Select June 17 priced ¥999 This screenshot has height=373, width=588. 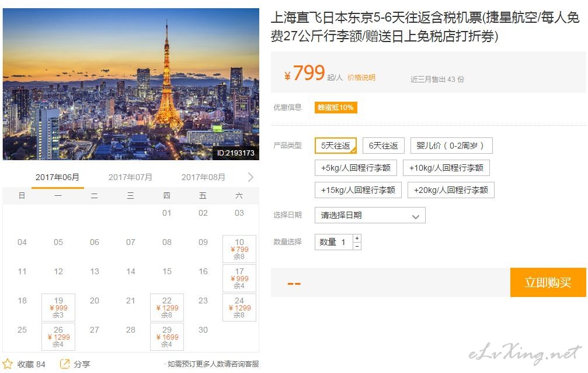(239, 278)
